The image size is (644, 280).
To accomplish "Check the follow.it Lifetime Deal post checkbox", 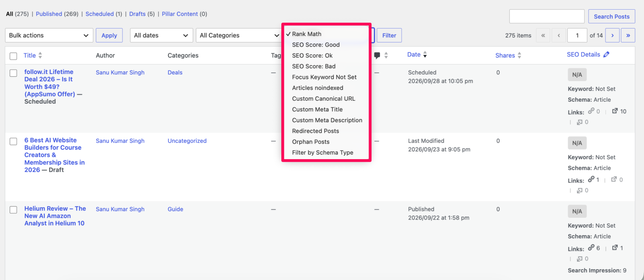I will tap(13, 73).
